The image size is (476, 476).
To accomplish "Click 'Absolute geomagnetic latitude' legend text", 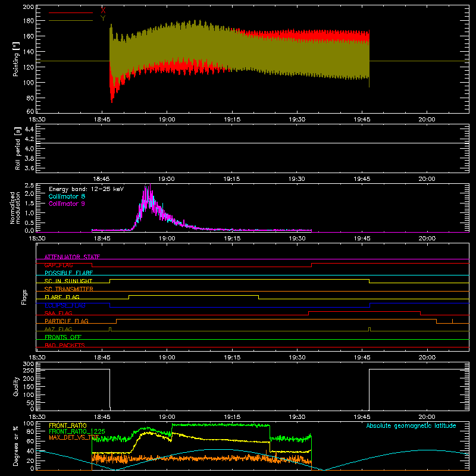I will pyautogui.click(x=411, y=425).
